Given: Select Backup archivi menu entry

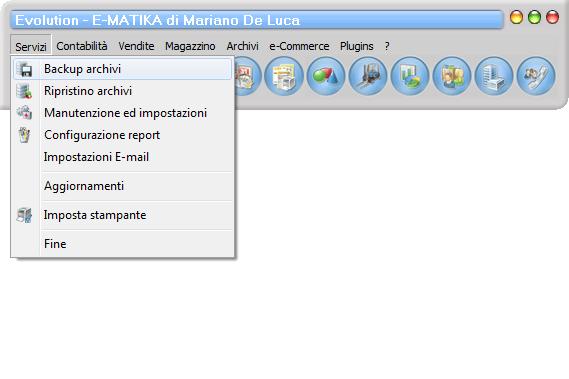Looking at the screenshot, I should tap(122, 69).
